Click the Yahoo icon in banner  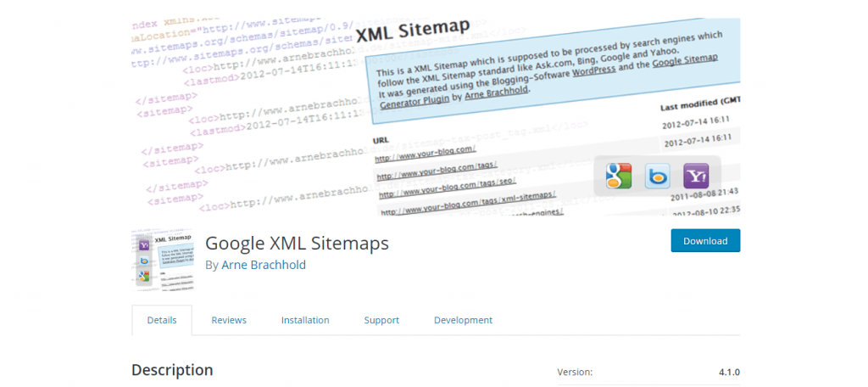pos(697,177)
